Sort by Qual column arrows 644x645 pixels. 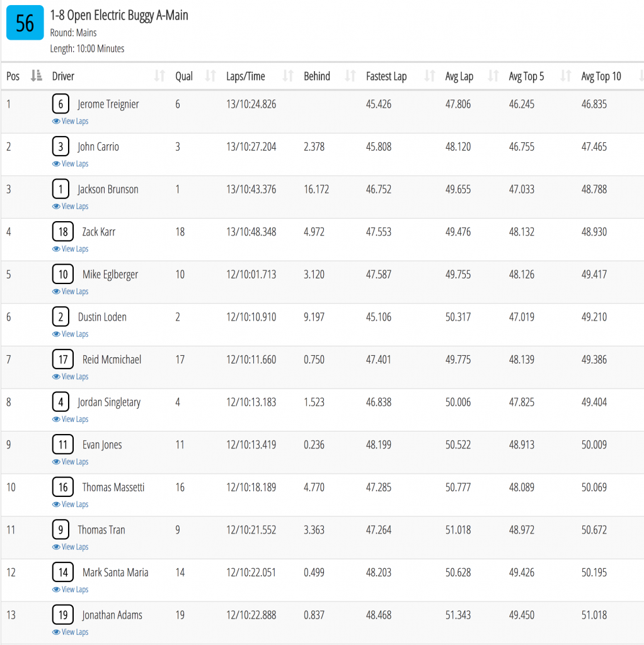[x=210, y=76]
